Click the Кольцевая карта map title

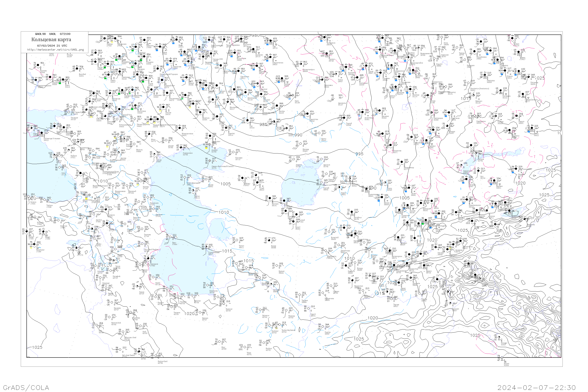[51, 40]
